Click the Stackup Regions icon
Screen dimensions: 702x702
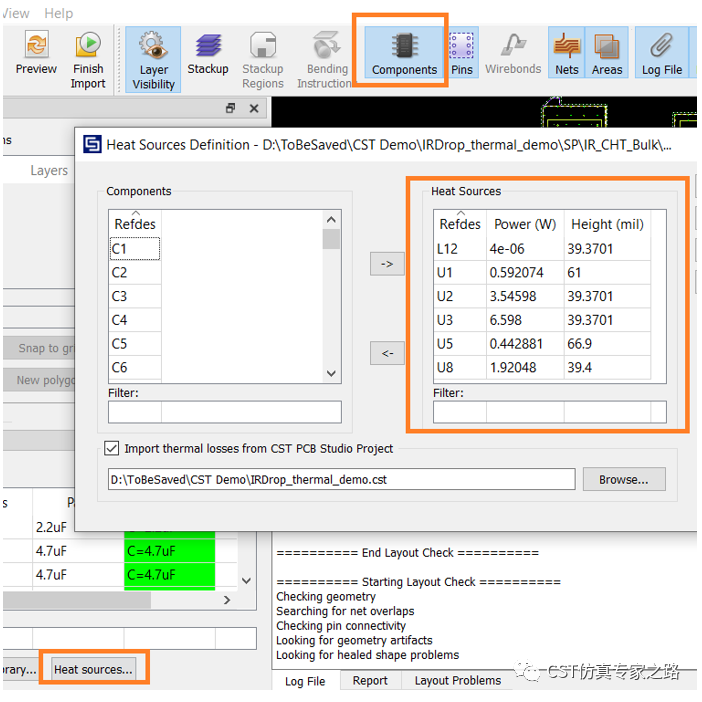(263, 60)
